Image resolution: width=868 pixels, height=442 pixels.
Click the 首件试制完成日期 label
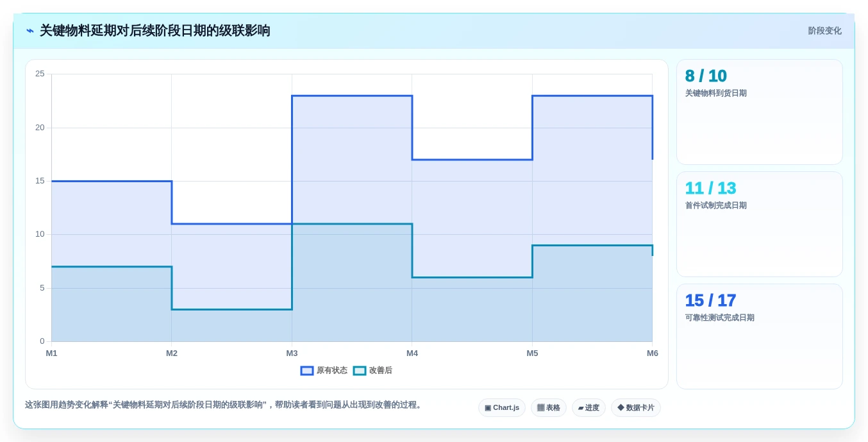click(715, 205)
